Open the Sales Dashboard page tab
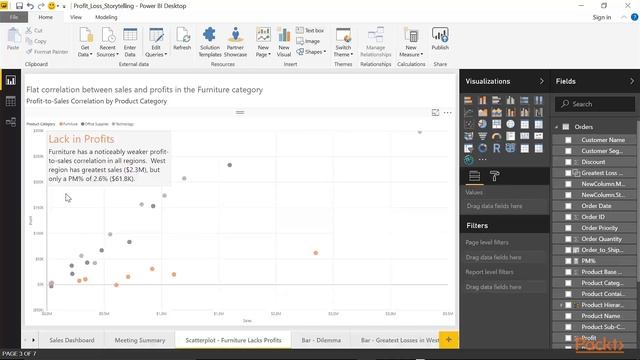 pyautogui.click(x=72, y=340)
